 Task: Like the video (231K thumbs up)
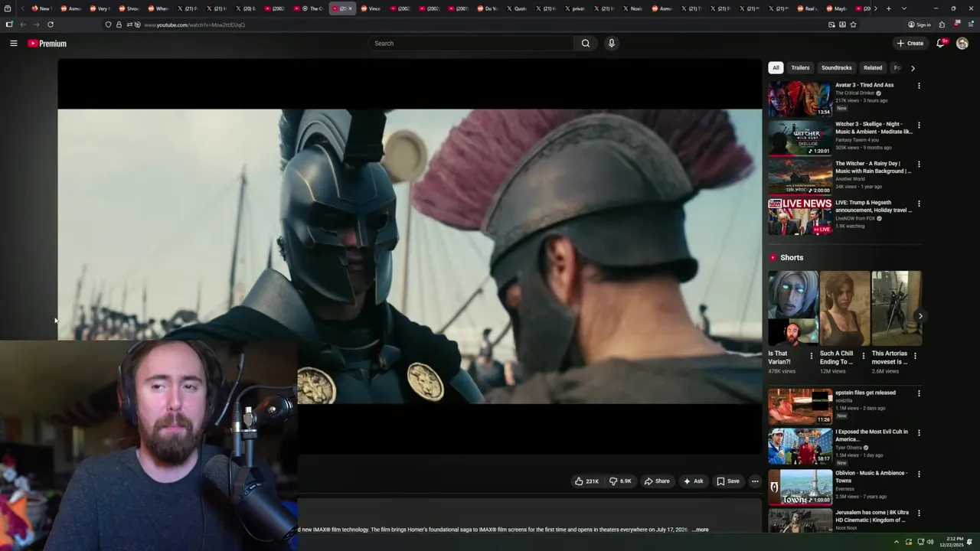(587, 481)
